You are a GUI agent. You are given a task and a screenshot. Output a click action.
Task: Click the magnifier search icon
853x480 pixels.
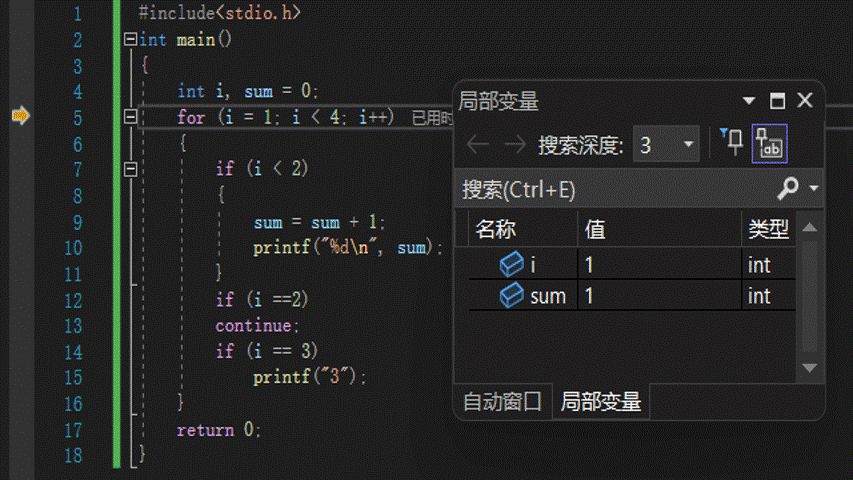click(788, 188)
